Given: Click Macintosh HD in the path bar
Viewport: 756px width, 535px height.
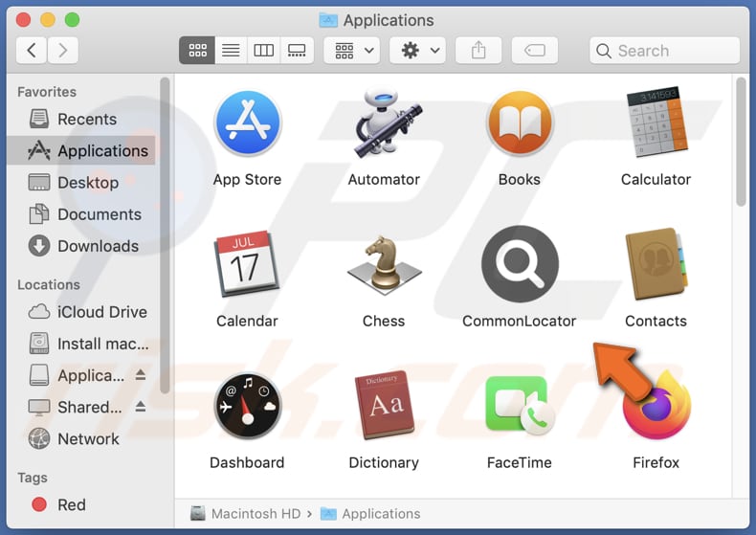Looking at the screenshot, I should 246,514.
